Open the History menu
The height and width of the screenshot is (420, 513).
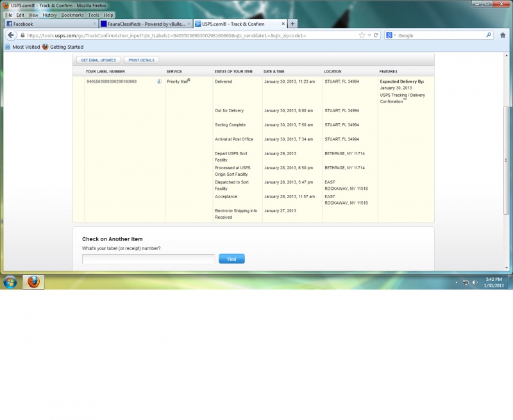click(x=50, y=15)
